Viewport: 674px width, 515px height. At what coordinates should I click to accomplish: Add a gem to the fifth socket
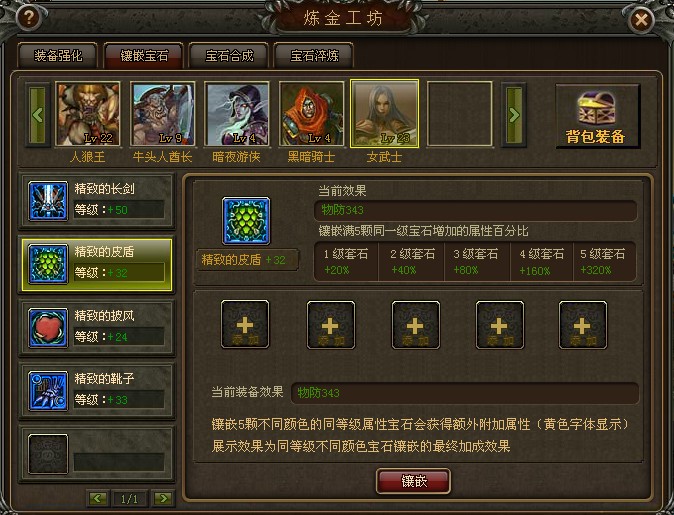coord(582,324)
